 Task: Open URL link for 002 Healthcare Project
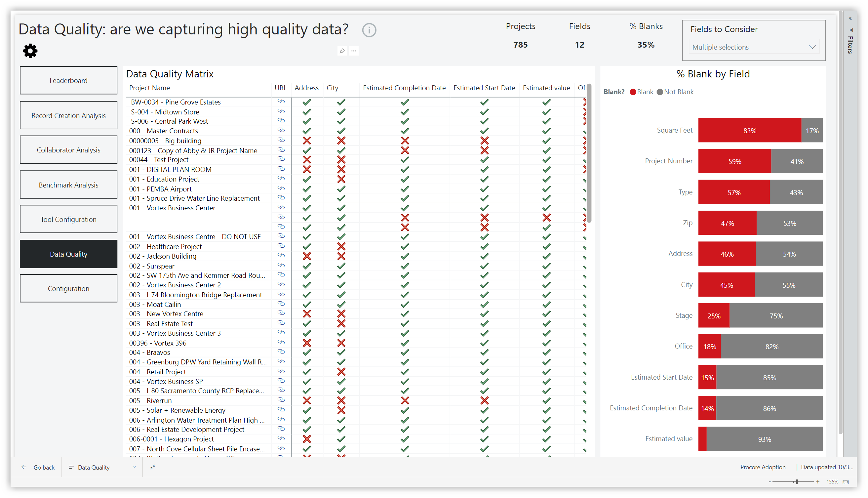point(281,246)
